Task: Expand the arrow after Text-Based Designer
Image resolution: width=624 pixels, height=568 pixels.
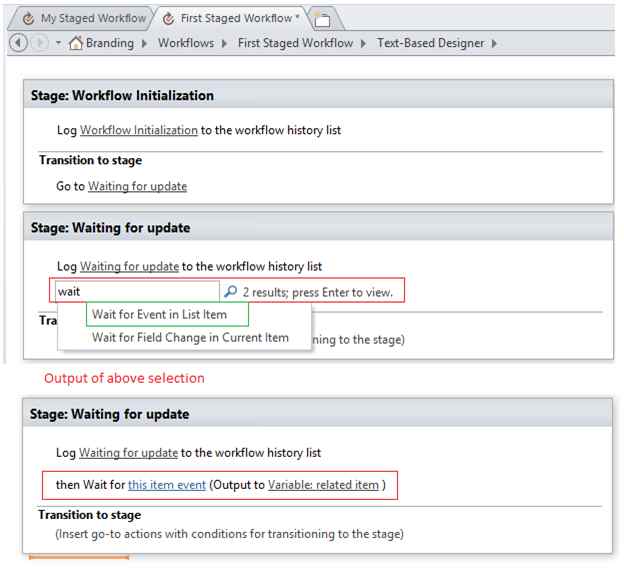Action: (x=494, y=43)
